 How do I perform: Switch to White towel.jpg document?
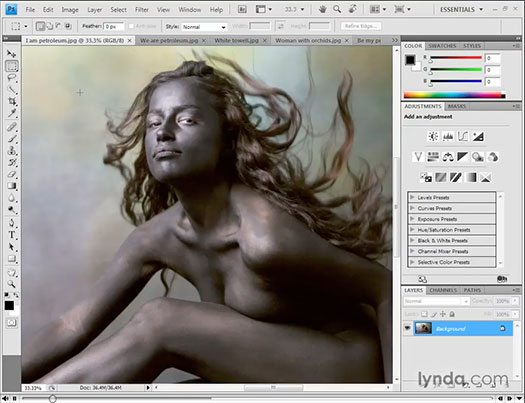pos(236,41)
